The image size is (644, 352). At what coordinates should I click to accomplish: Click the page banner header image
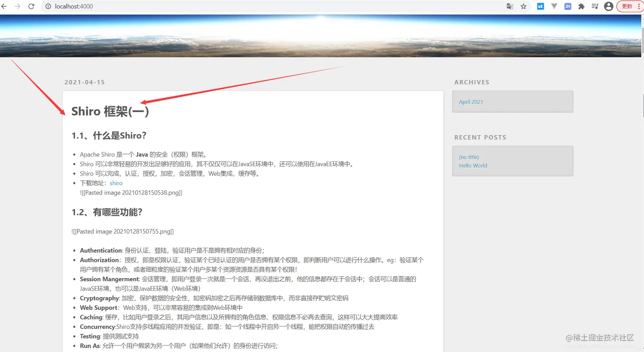[320, 36]
